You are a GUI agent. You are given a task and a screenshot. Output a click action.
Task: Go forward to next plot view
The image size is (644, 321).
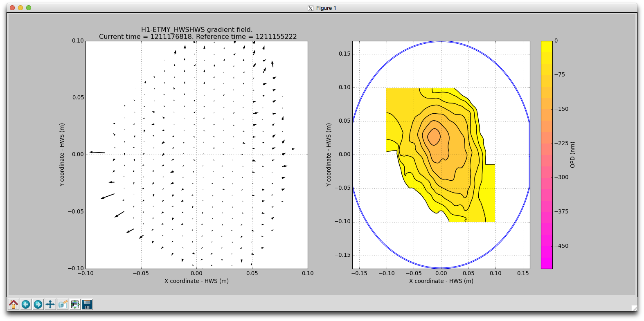[38, 304]
